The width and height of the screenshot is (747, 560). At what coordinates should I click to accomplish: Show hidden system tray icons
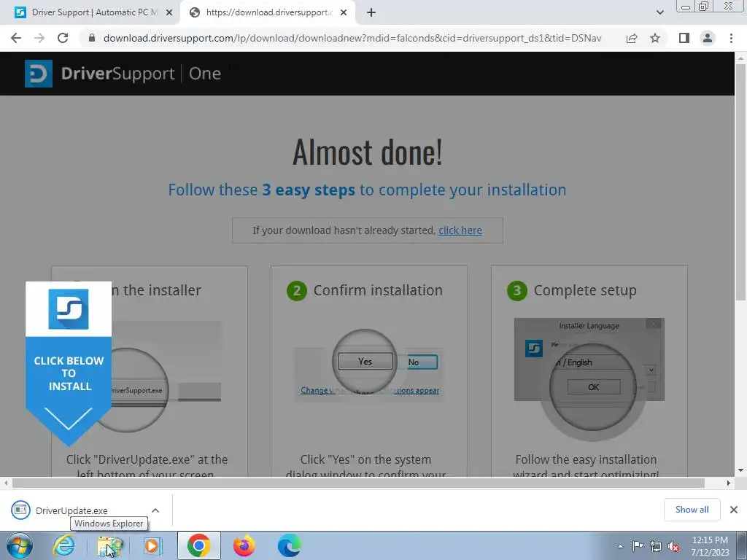coord(620,546)
